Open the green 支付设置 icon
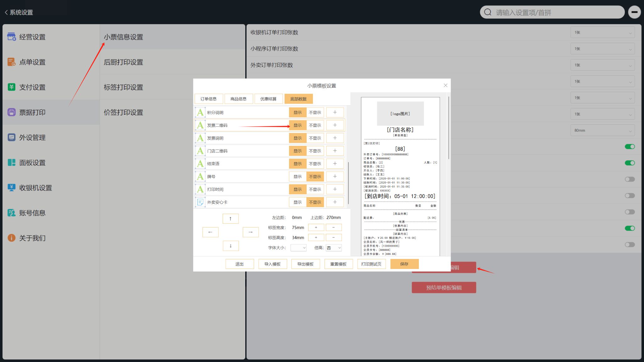 [12, 87]
